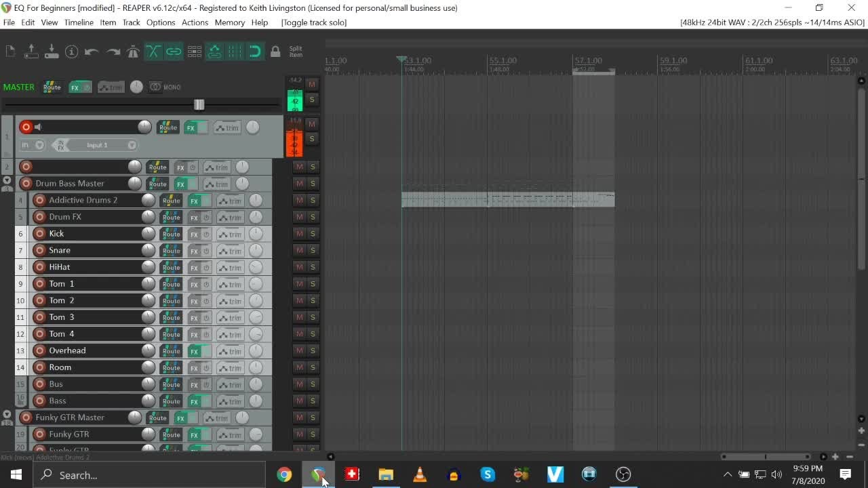
Task: Click the New Project toolbar icon
Action: 10,52
